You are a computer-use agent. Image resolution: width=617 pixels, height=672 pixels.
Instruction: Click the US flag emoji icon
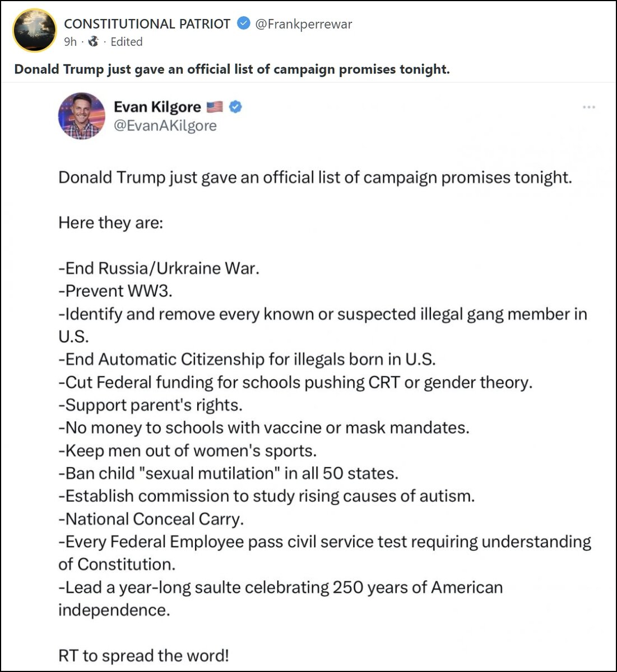pos(215,107)
